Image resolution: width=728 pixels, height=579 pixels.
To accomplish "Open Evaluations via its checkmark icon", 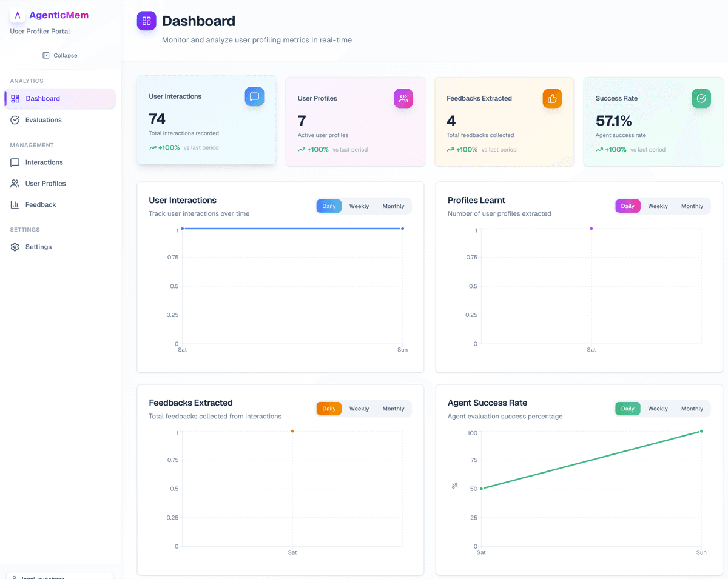I will [x=14, y=119].
